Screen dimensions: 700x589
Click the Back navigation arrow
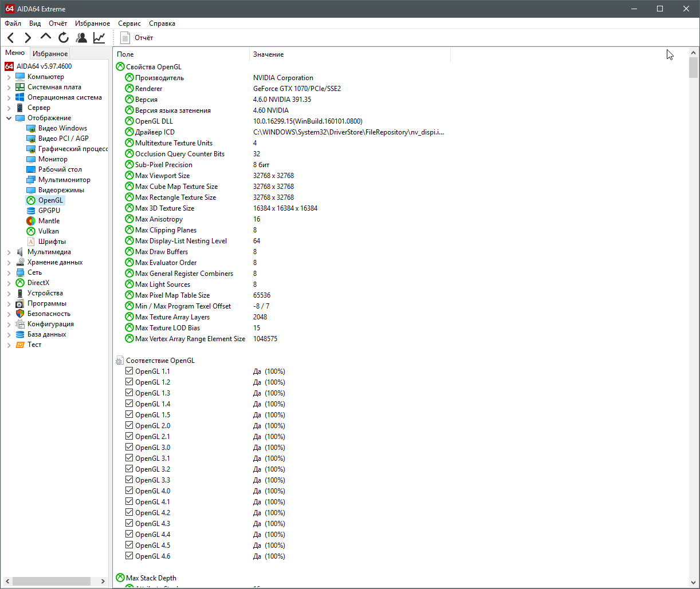click(11, 38)
